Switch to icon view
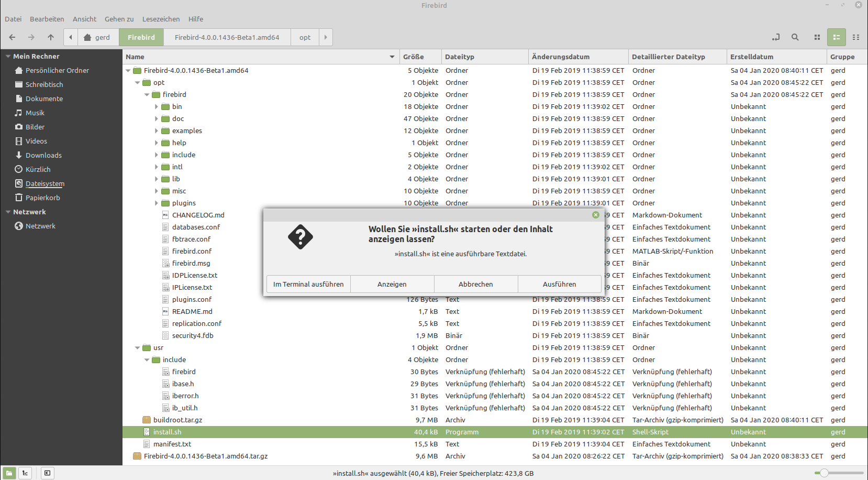Image resolution: width=868 pixels, height=480 pixels. (x=817, y=37)
